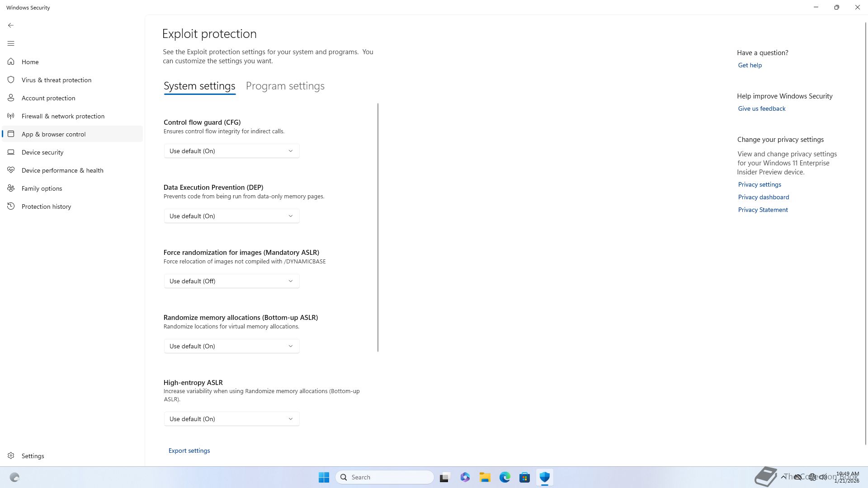Open Device security laptop icon

click(11, 152)
